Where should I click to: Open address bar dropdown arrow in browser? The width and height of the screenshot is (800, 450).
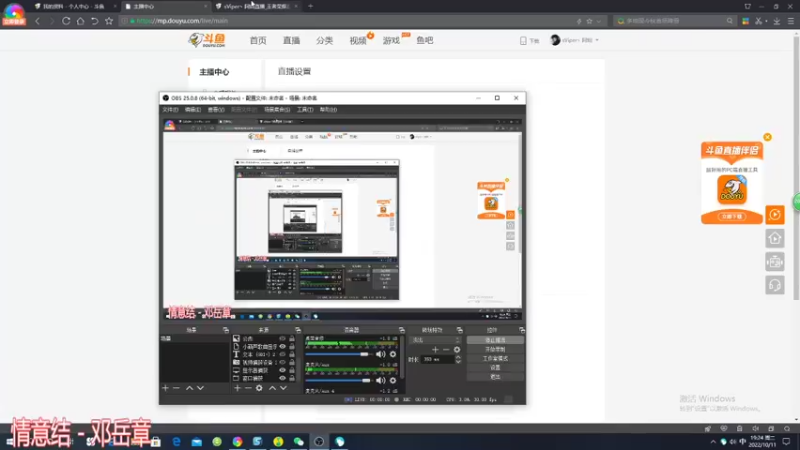pyautogui.click(x=598, y=21)
